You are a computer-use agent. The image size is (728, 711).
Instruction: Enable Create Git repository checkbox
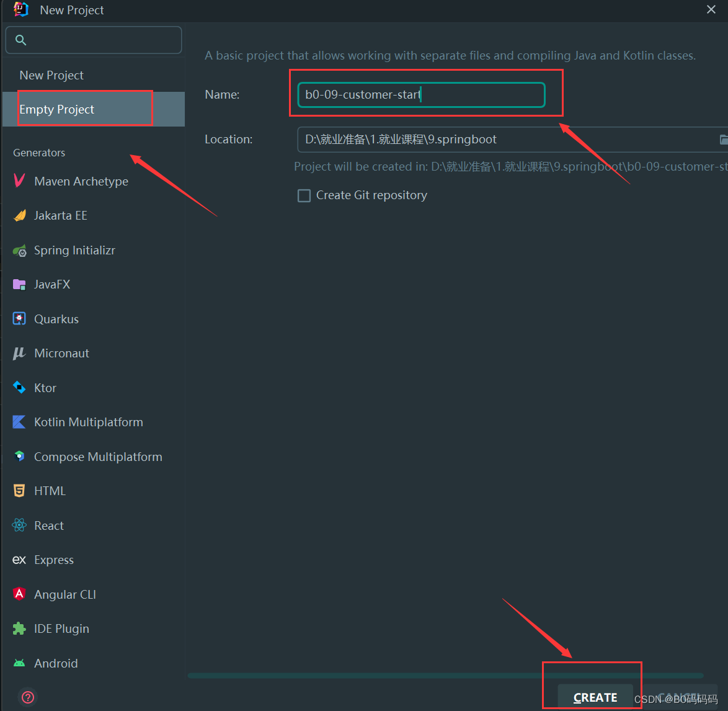pos(304,195)
